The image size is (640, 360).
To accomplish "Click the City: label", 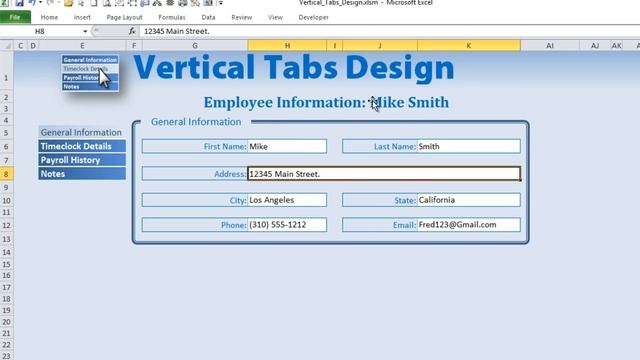I will tap(238, 200).
